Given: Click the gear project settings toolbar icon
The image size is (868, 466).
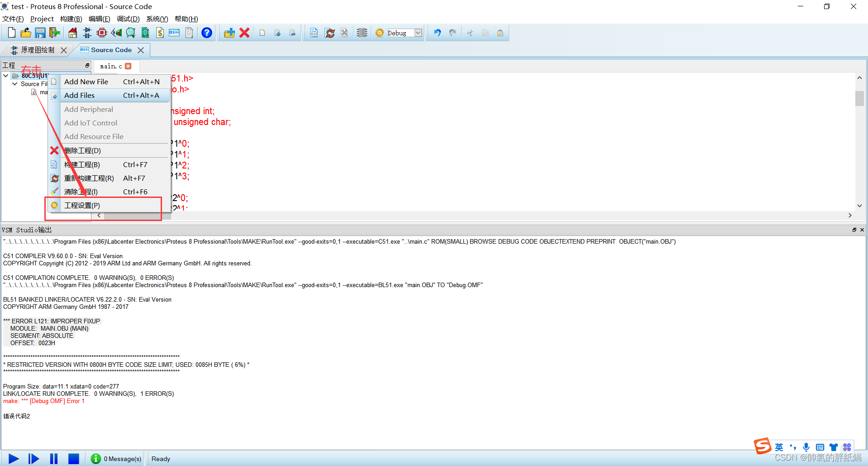Looking at the screenshot, I should 380,33.
